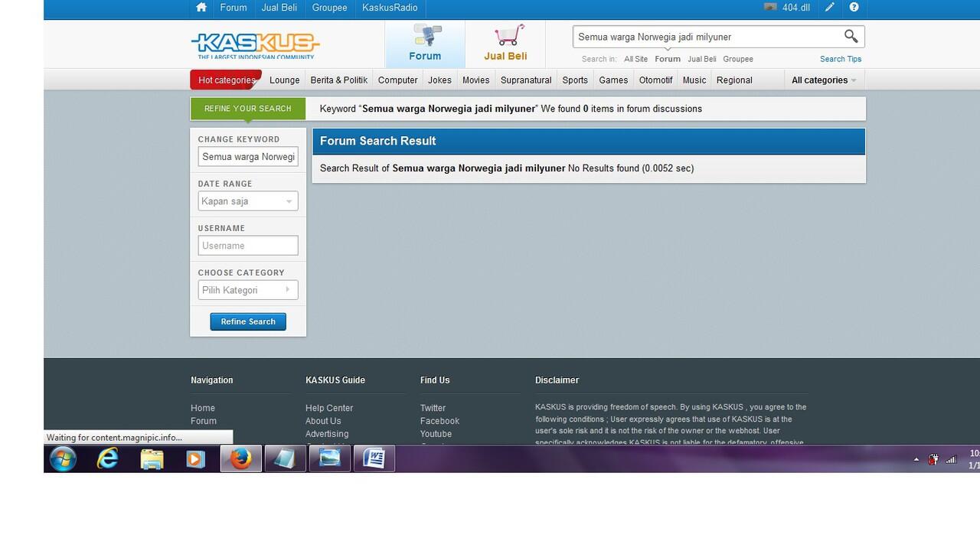Screen dimensions: 980x551
Task: Expand the All categories menu
Action: coord(824,80)
